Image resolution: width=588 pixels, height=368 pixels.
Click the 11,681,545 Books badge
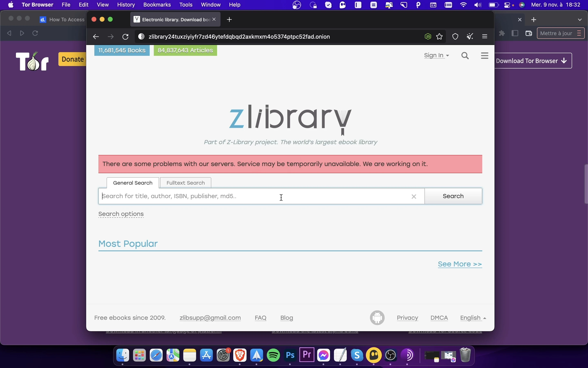tap(122, 50)
